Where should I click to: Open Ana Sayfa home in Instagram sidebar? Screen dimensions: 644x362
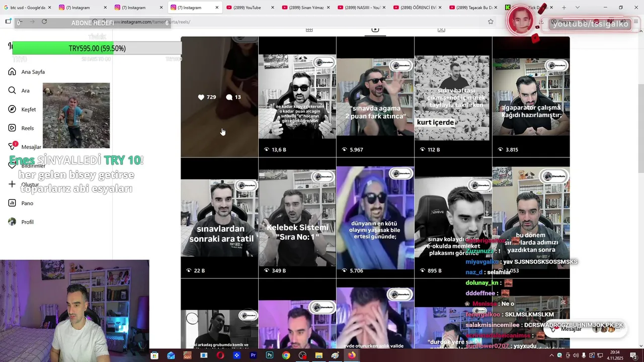click(x=27, y=72)
